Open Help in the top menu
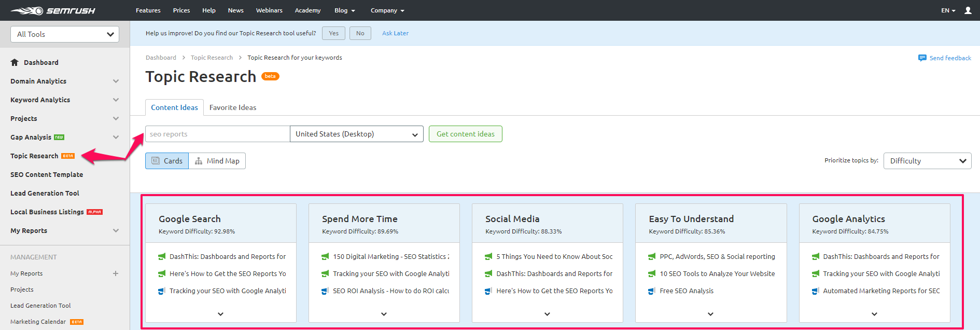Viewport: 980px width, 330px height. (x=209, y=10)
